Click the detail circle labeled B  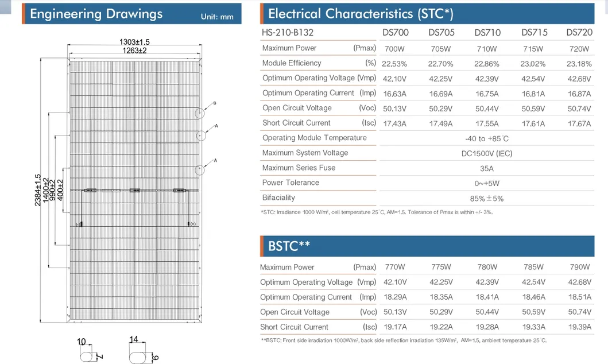pos(199,113)
